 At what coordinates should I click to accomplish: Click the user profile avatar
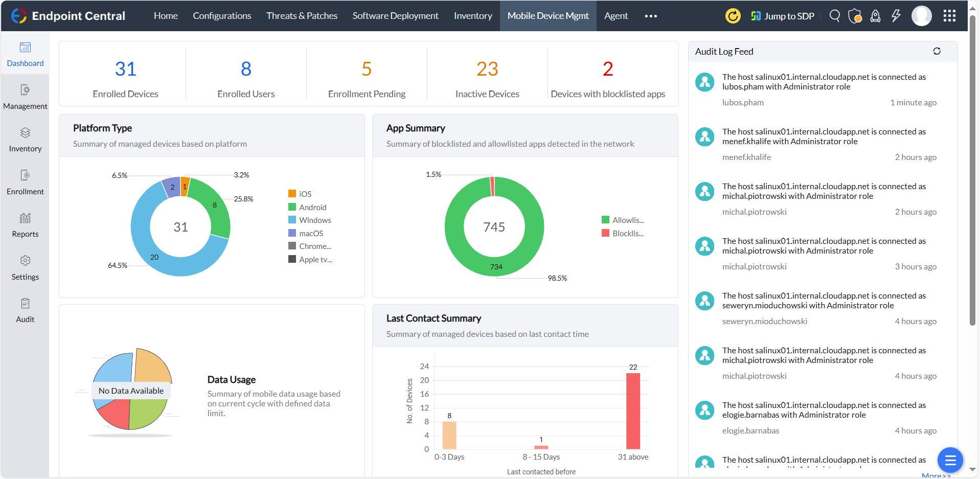coord(921,16)
